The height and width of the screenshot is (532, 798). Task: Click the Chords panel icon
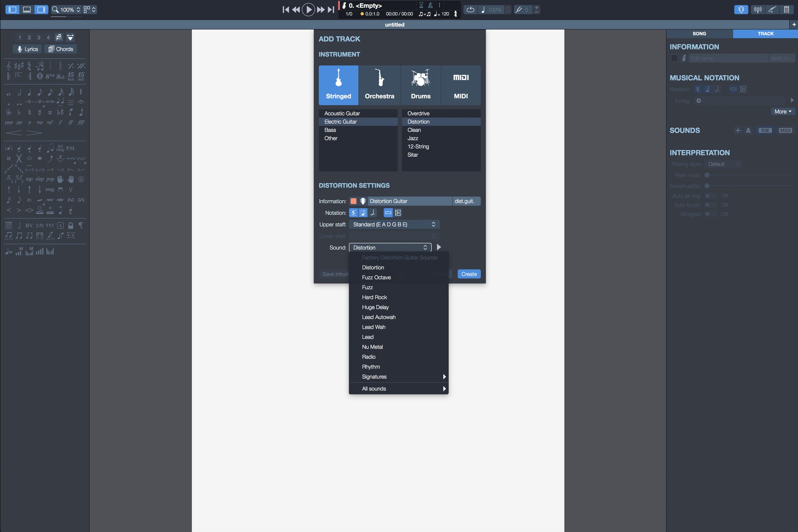59,49
